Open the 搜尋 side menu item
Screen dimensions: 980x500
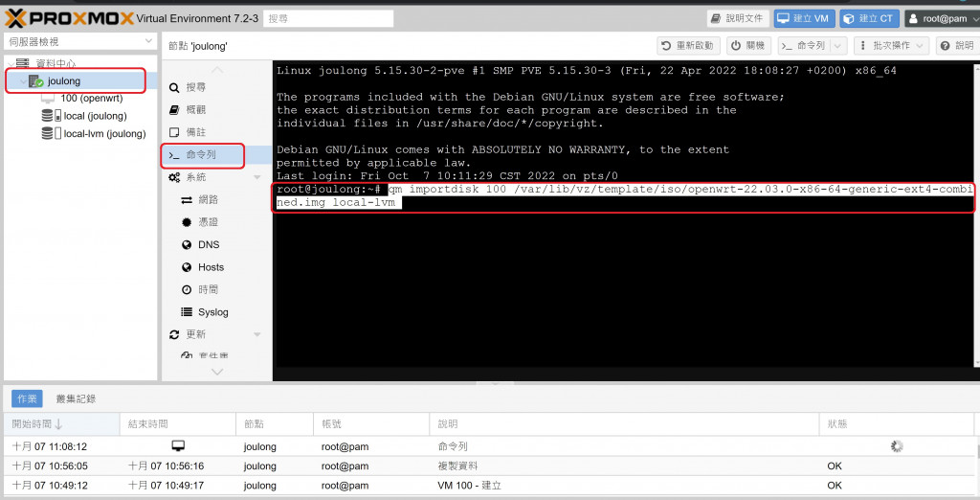[195, 87]
